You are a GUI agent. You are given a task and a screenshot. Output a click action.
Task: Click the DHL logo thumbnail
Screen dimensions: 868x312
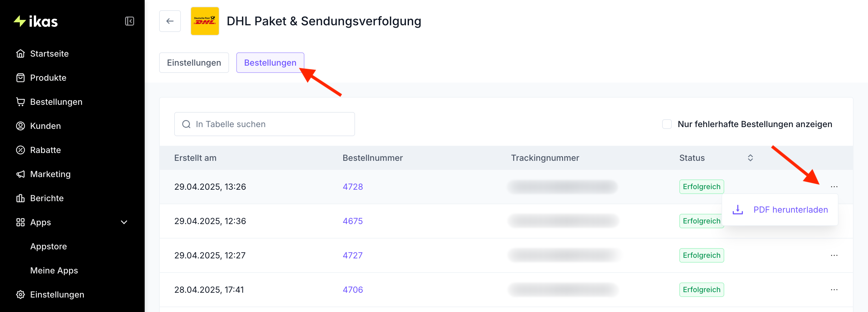(x=205, y=21)
